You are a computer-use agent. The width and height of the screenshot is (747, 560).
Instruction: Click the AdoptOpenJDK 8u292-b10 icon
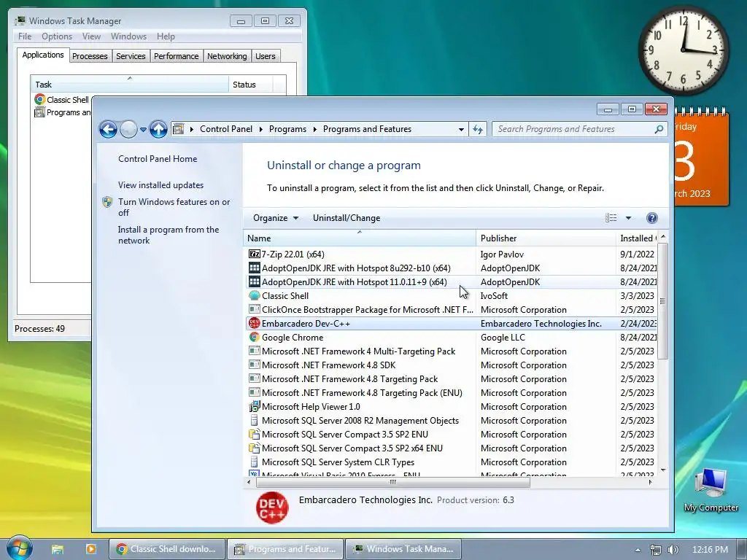point(255,268)
